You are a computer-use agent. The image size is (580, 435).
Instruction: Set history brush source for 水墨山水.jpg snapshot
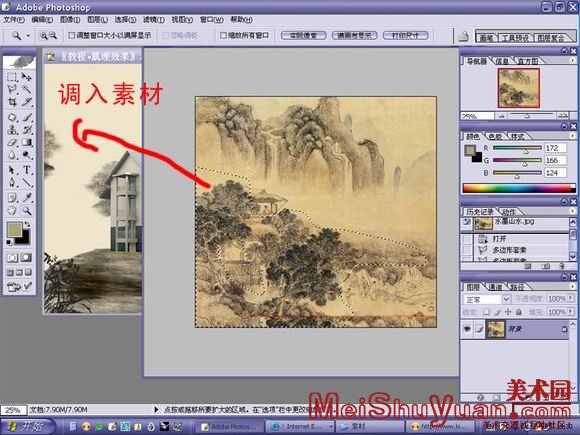[x=467, y=222]
